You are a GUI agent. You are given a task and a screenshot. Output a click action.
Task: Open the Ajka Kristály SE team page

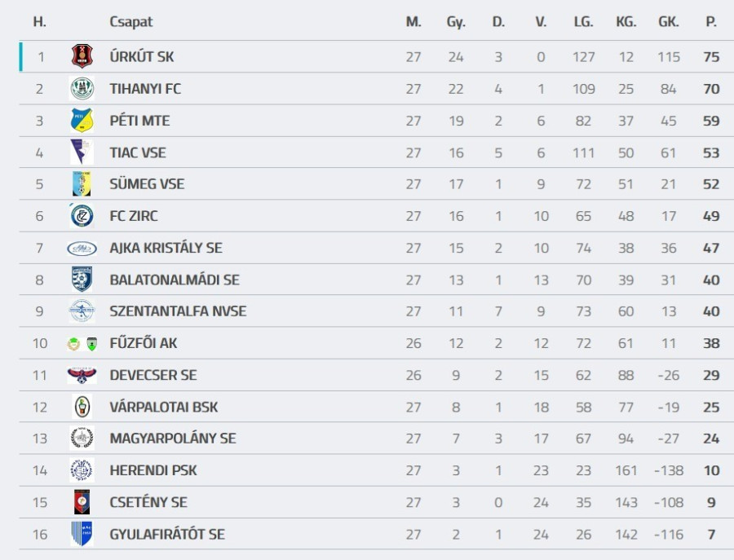pyautogui.click(x=166, y=248)
